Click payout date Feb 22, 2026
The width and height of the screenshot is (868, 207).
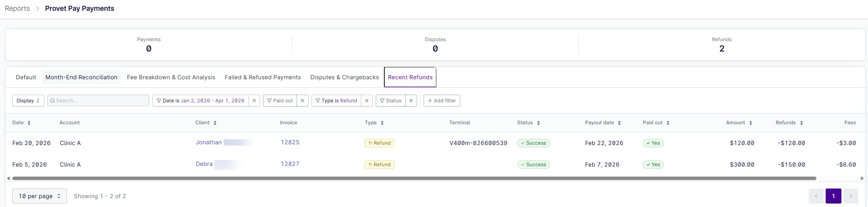point(604,143)
